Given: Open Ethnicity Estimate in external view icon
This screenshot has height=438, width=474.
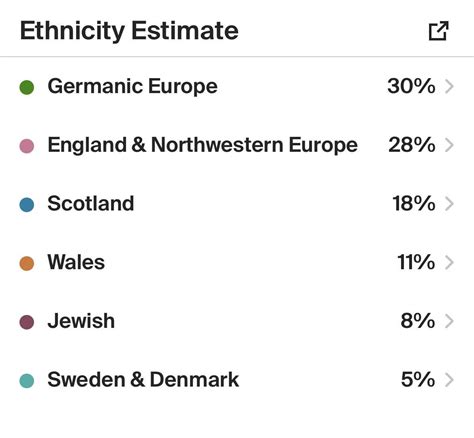Looking at the screenshot, I should pos(438,31).
